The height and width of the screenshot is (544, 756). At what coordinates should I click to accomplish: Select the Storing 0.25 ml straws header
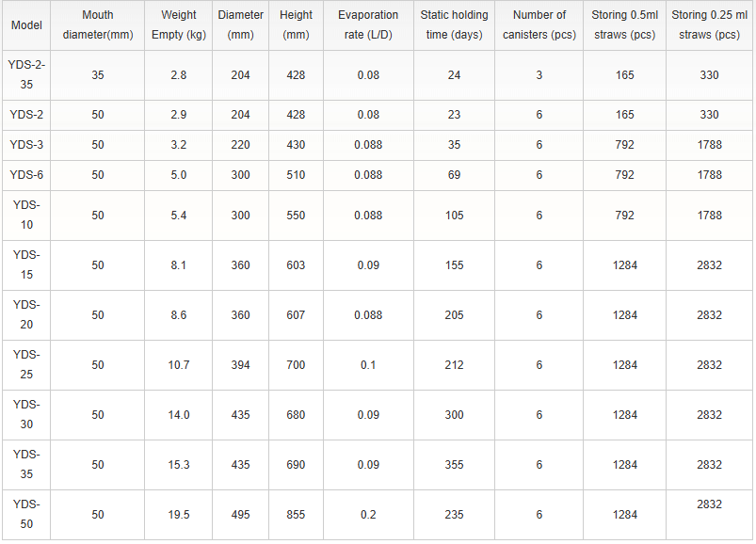[x=709, y=25]
